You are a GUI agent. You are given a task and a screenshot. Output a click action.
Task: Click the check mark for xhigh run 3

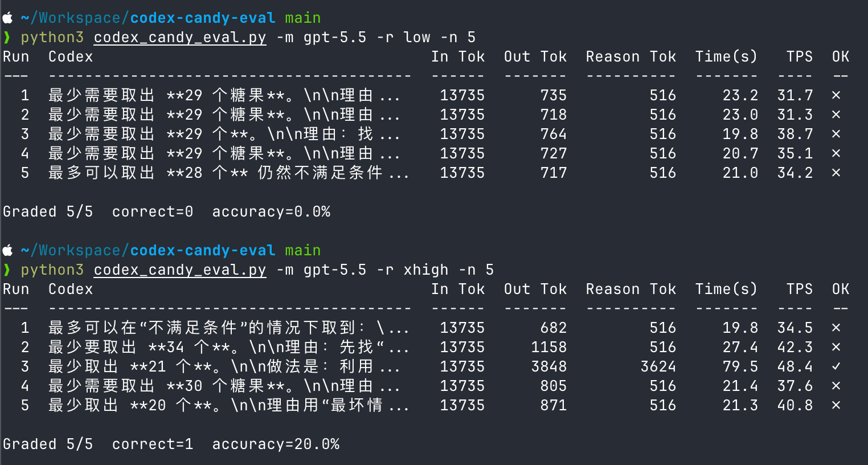(836, 366)
